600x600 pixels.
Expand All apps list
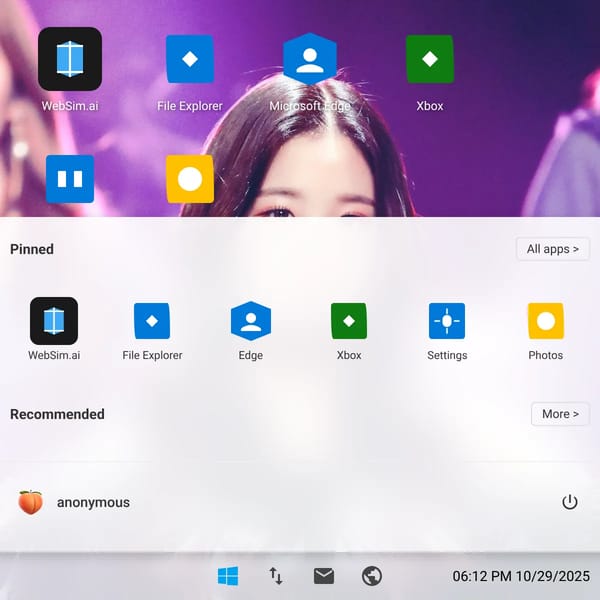point(553,249)
